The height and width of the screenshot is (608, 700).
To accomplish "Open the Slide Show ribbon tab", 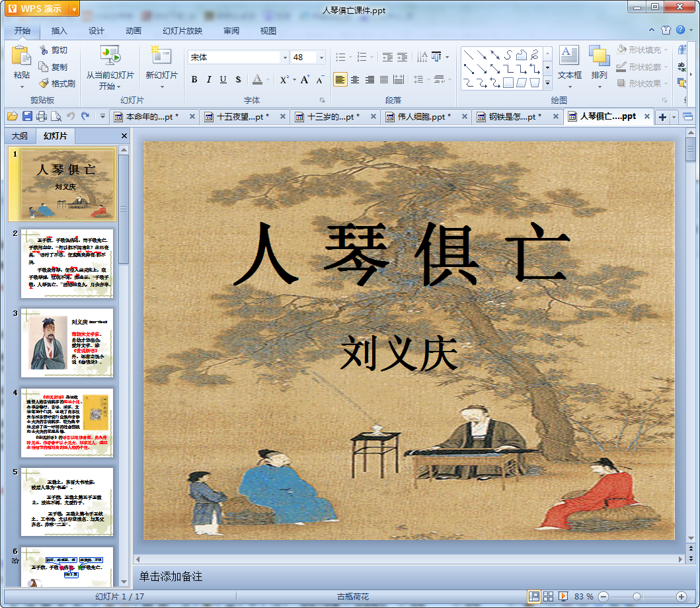I will tap(182, 31).
